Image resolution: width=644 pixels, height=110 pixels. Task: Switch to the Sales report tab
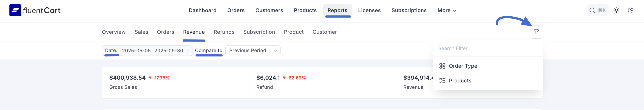pyautogui.click(x=141, y=32)
